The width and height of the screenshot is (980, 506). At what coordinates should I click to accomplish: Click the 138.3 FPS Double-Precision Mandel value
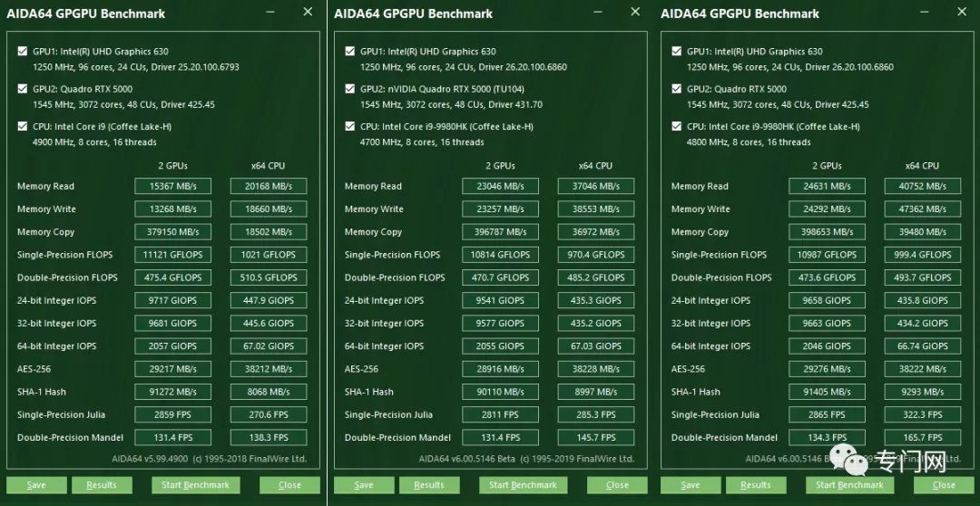click(x=269, y=437)
